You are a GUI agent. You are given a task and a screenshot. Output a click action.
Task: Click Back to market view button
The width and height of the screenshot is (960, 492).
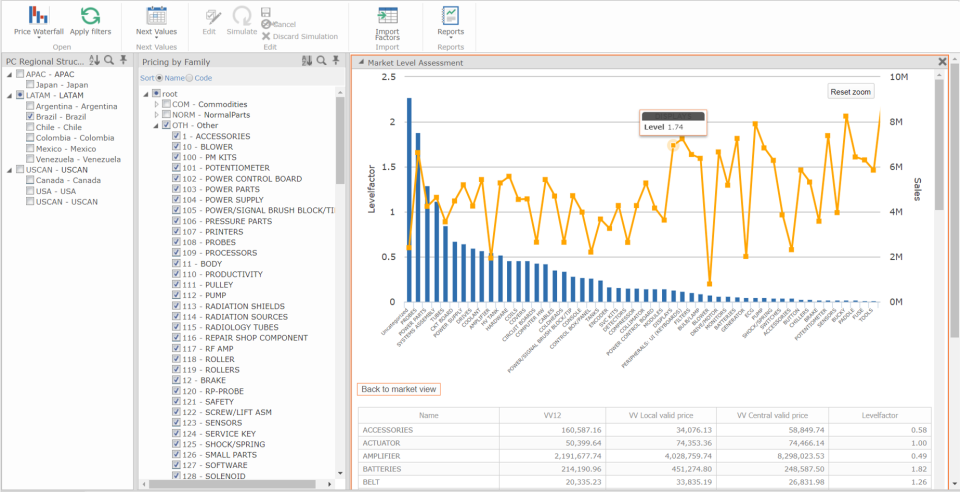(x=399, y=389)
